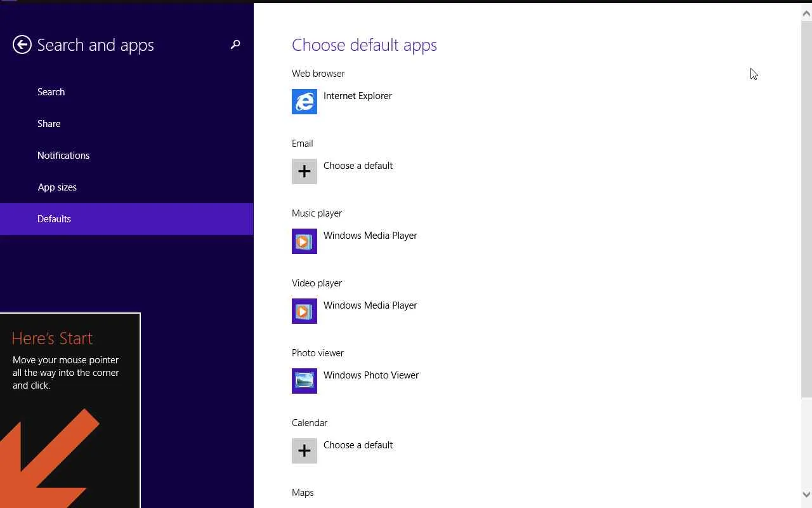Click the 'Web browser' label
This screenshot has width=812, height=508.
(x=318, y=74)
